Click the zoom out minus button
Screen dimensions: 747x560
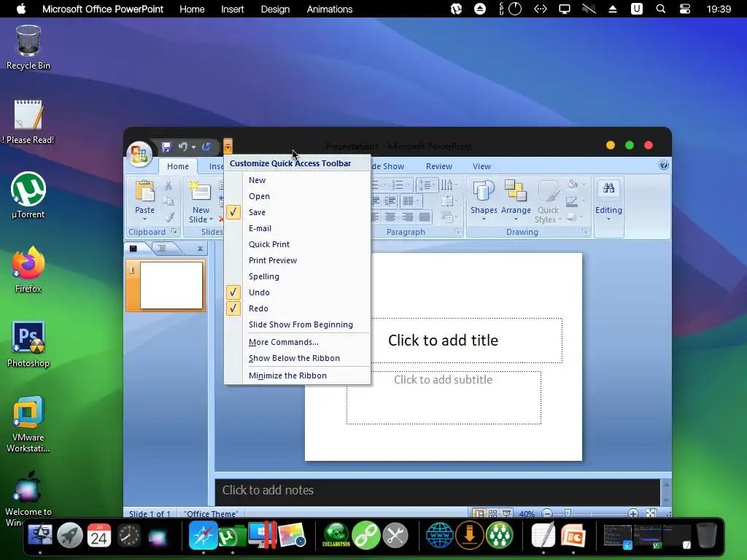(547, 513)
